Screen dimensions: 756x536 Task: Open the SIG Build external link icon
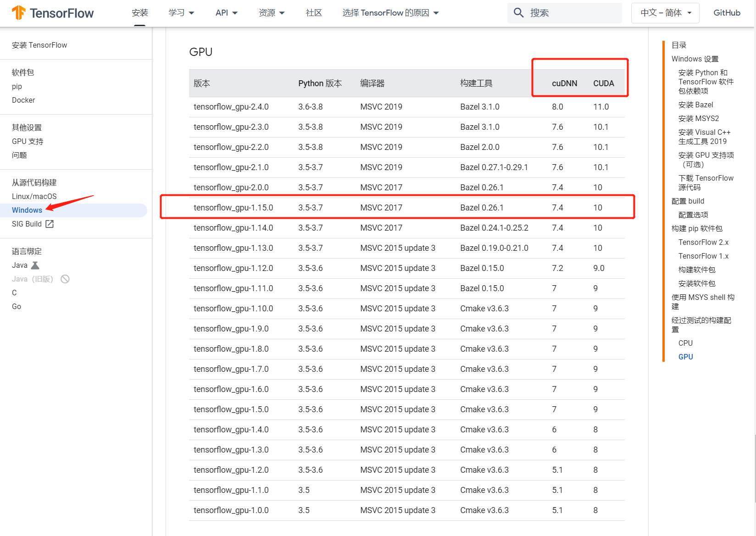tap(50, 224)
